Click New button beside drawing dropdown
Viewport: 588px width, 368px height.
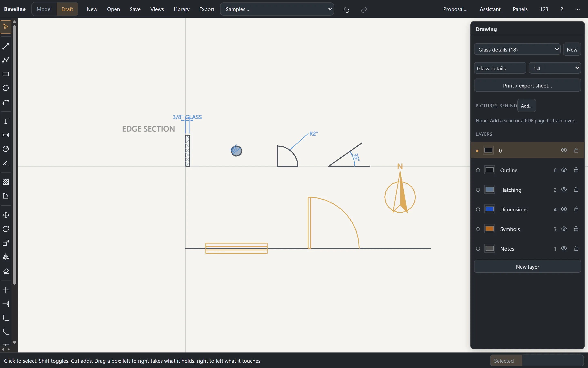point(572,49)
